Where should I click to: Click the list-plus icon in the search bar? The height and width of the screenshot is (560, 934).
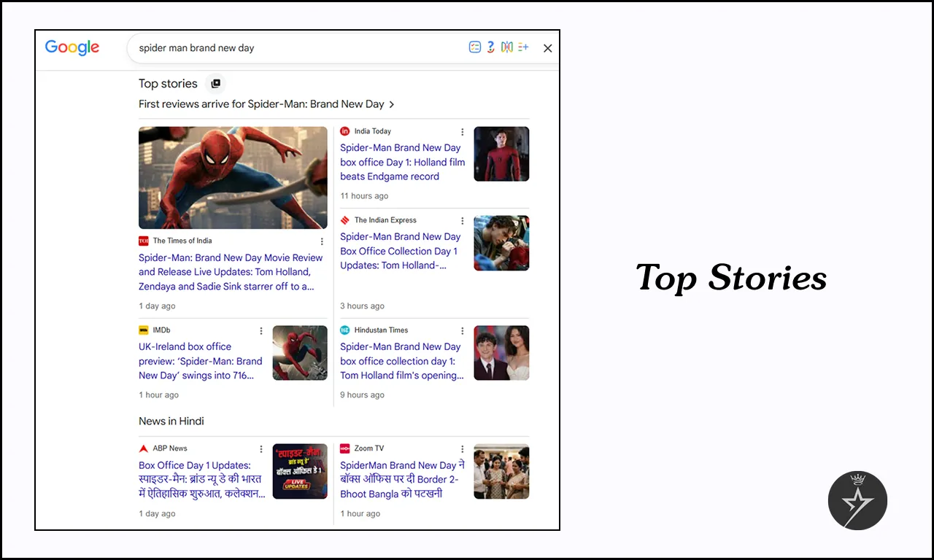tap(522, 47)
